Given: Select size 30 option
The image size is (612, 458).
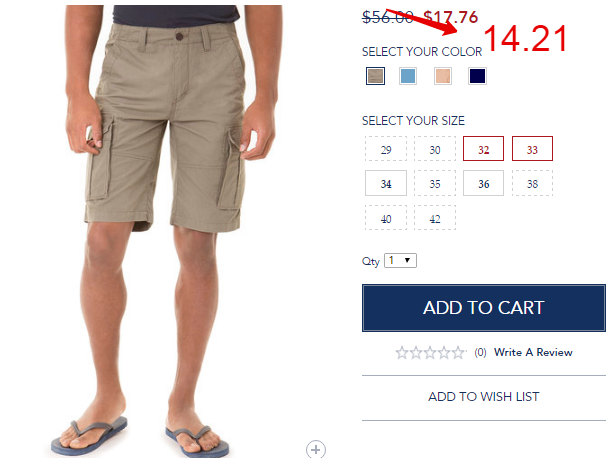Looking at the screenshot, I should (435, 149).
